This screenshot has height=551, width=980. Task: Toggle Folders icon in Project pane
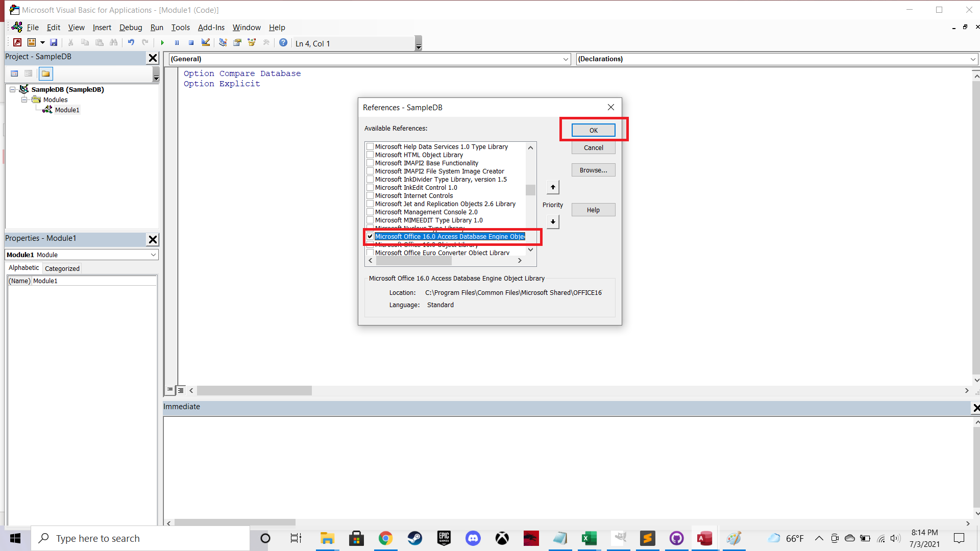(x=45, y=73)
